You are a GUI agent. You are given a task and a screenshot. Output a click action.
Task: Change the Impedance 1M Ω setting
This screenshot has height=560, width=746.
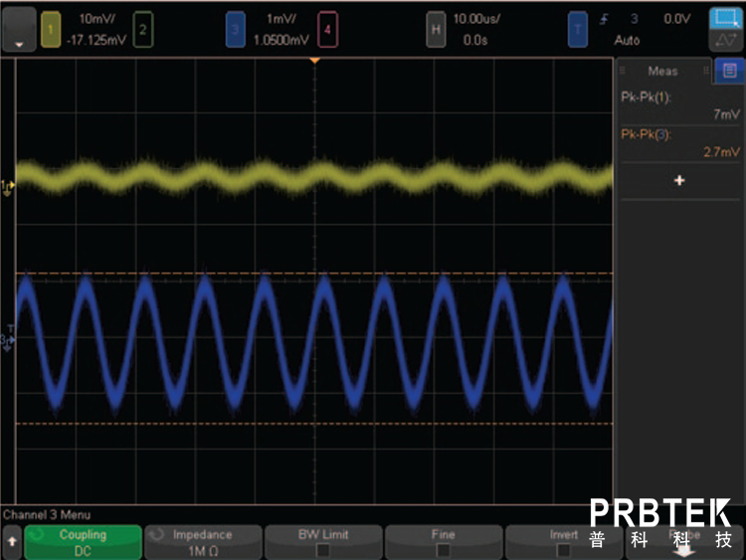203,542
